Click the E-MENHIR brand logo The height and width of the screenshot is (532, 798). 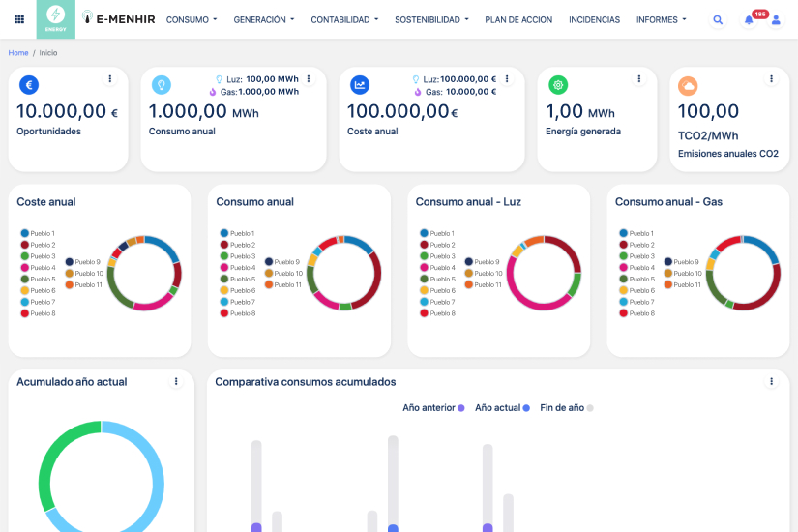point(119,19)
